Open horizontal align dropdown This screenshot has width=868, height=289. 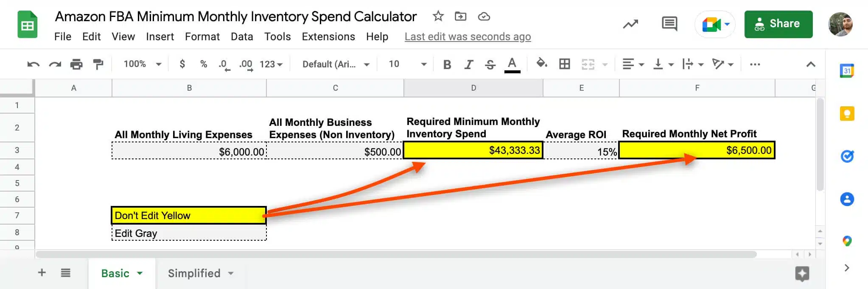tap(633, 64)
